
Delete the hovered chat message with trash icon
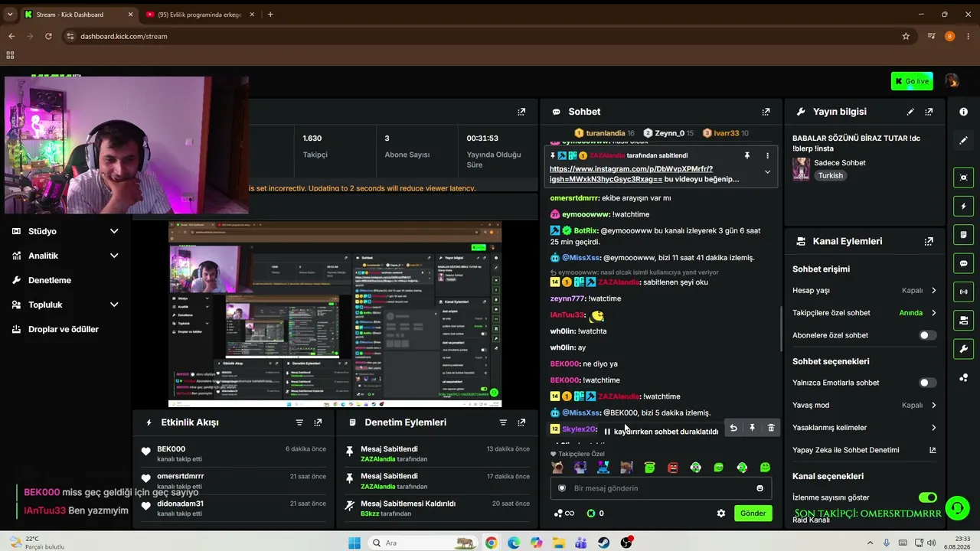coord(771,428)
